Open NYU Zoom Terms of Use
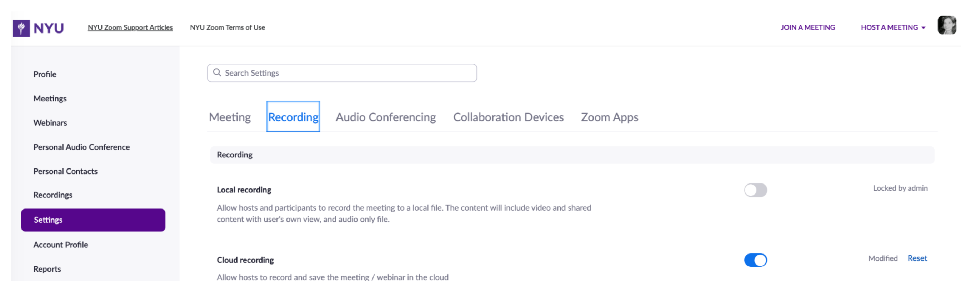The width and height of the screenshot is (980, 307). click(227, 27)
